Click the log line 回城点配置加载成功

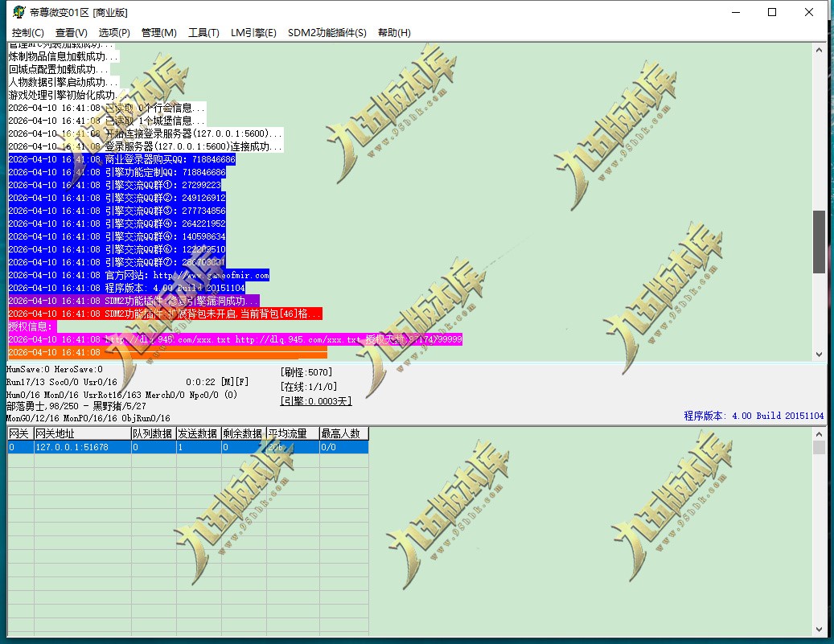point(59,69)
